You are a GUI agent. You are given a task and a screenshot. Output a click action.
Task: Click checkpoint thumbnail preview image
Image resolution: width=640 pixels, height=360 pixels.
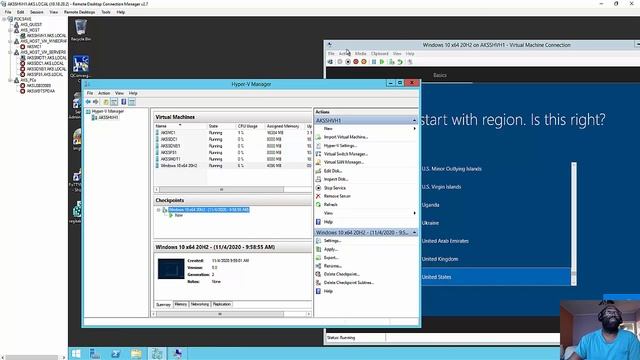click(x=171, y=269)
